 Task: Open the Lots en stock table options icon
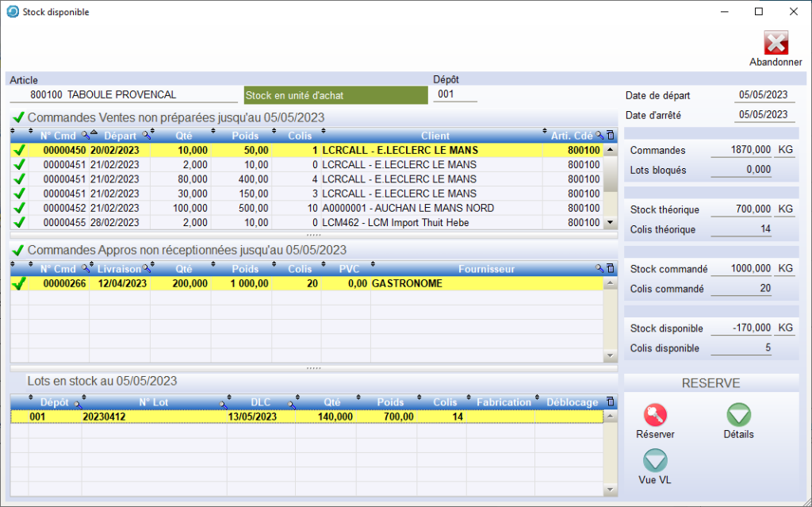tap(610, 402)
